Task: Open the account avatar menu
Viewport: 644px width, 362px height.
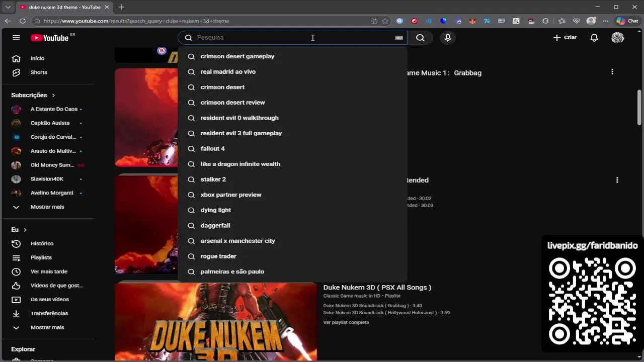Action: 617,38
